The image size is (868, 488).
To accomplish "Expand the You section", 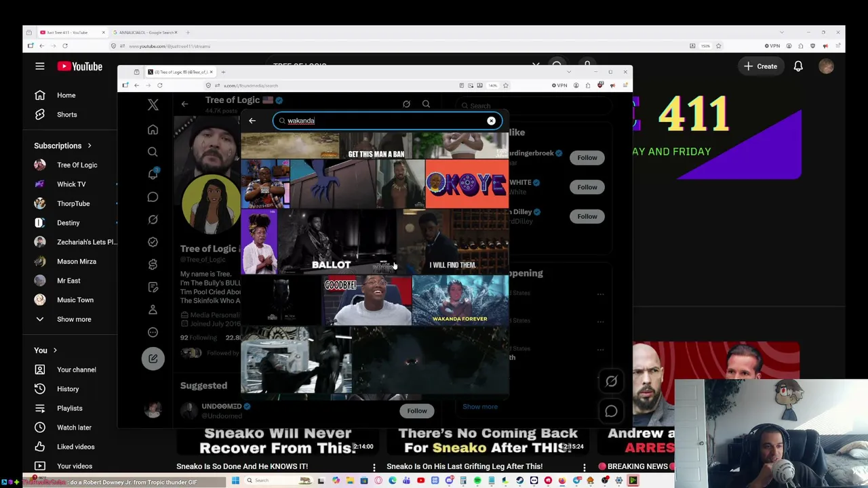I will [x=46, y=350].
